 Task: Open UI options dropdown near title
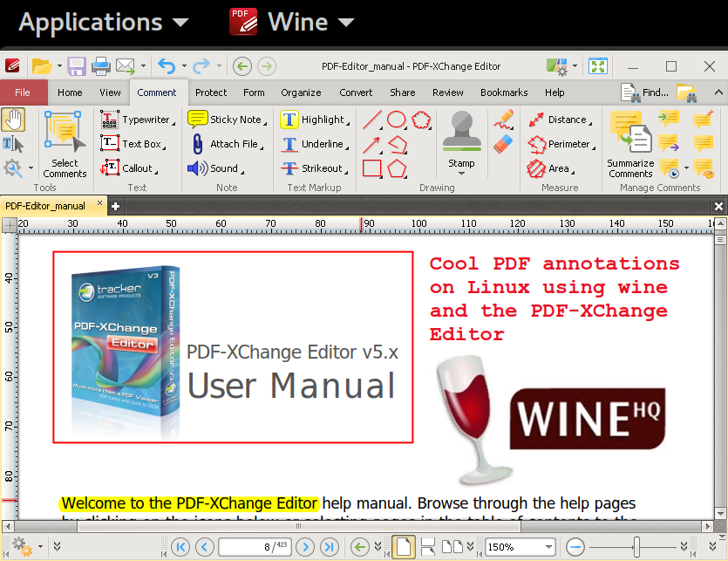click(x=575, y=66)
